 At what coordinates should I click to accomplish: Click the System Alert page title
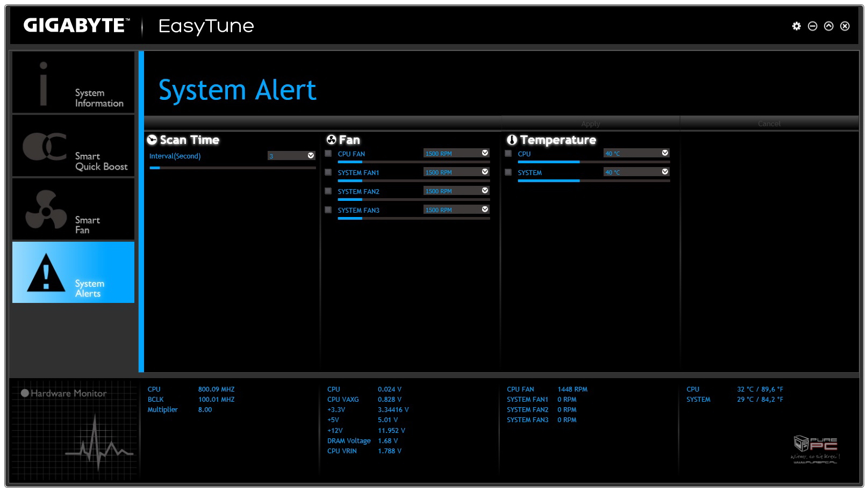tap(237, 90)
